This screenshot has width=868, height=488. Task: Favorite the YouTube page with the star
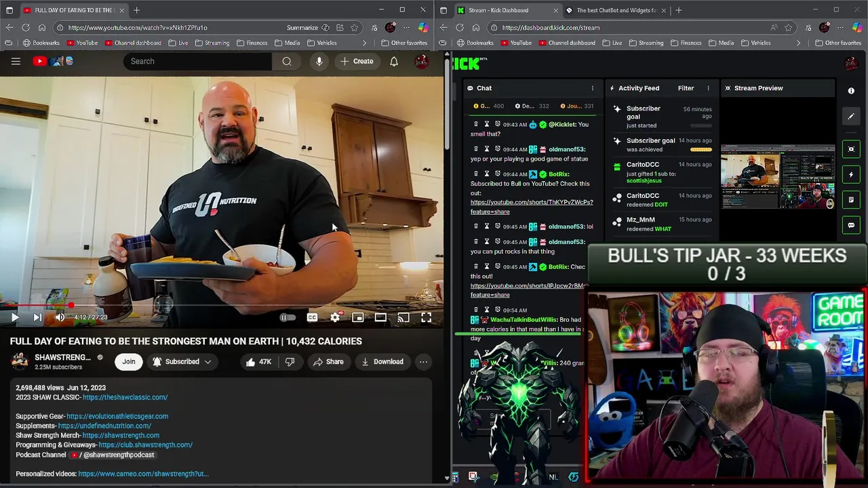[354, 28]
